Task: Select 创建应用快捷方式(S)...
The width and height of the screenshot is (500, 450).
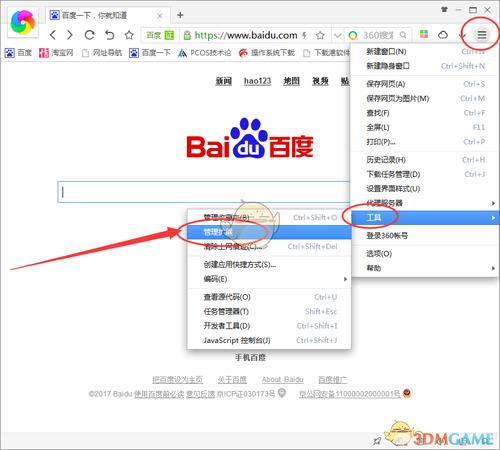Action: pyautogui.click(x=269, y=264)
